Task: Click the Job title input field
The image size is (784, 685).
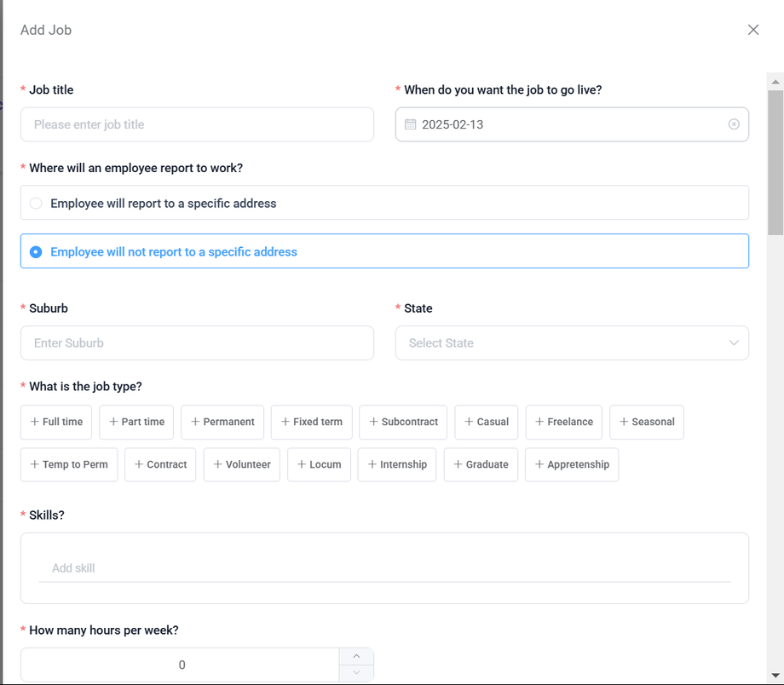Action: coord(197,124)
